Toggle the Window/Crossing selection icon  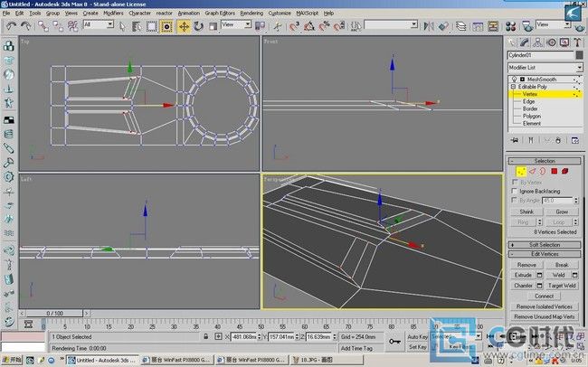click(x=166, y=26)
